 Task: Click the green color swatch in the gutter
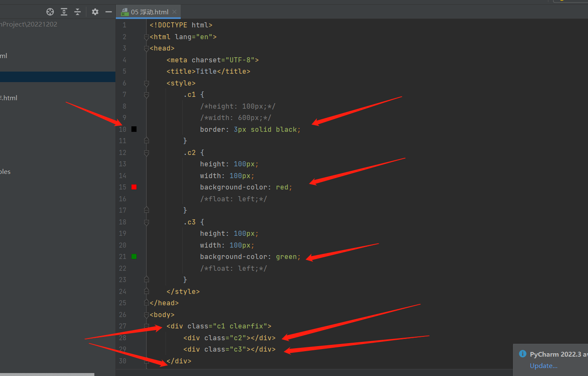click(x=134, y=256)
